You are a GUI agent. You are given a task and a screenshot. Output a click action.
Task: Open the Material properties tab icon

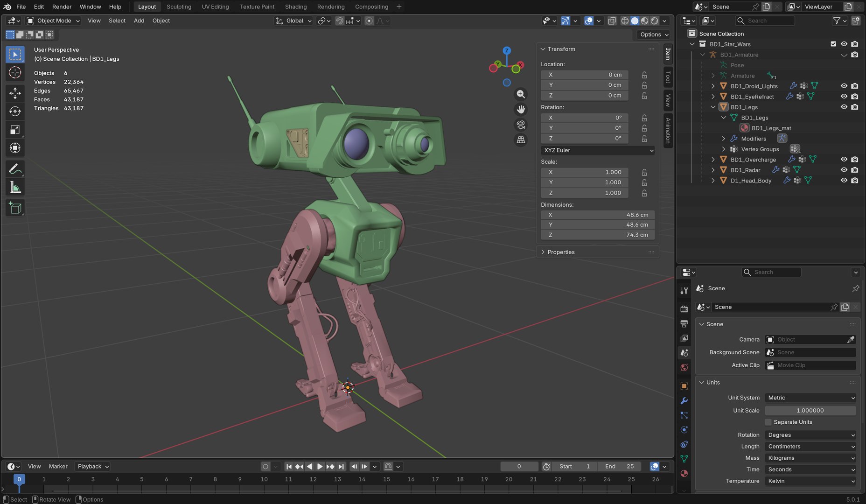(x=684, y=473)
